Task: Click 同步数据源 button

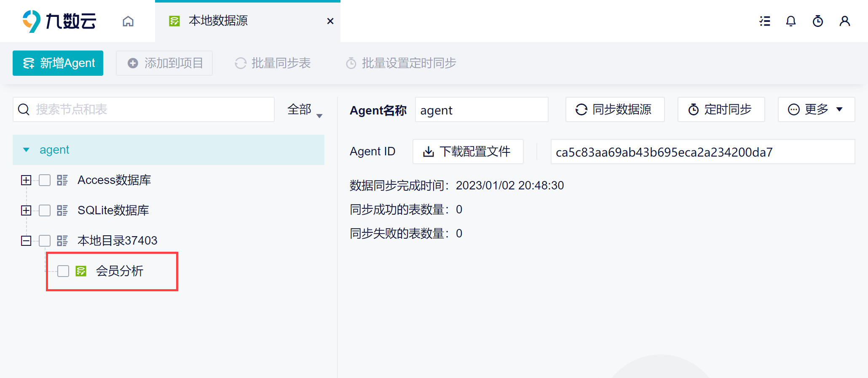Action: (615, 109)
